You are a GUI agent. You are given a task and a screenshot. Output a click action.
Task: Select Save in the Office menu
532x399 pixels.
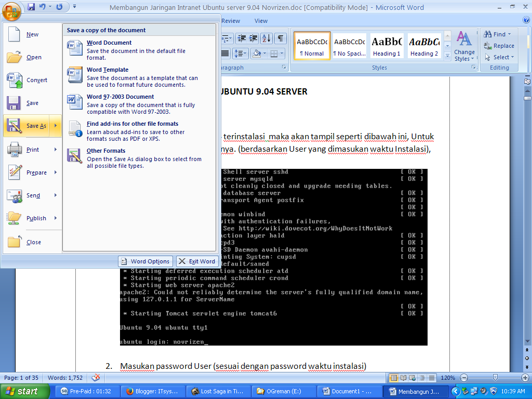[x=33, y=103]
